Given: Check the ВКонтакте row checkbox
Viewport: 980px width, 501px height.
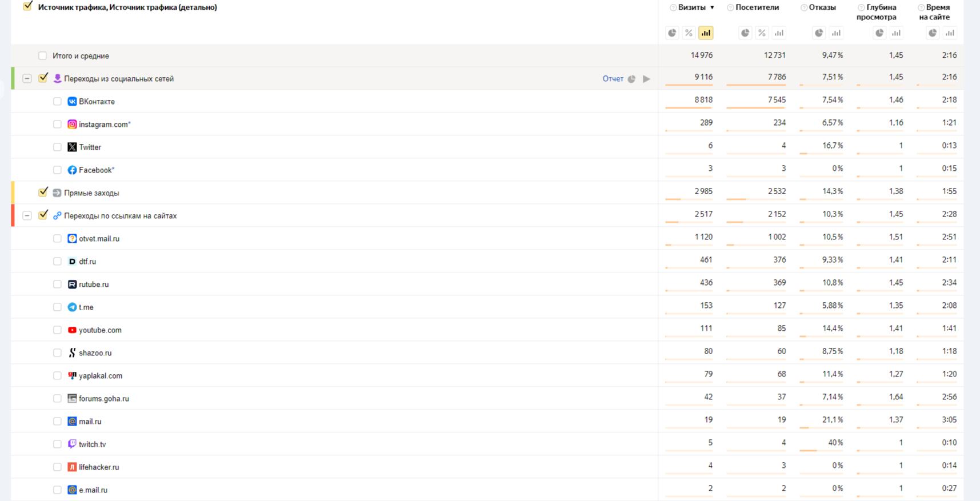Looking at the screenshot, I should click(x=57, y=101).
